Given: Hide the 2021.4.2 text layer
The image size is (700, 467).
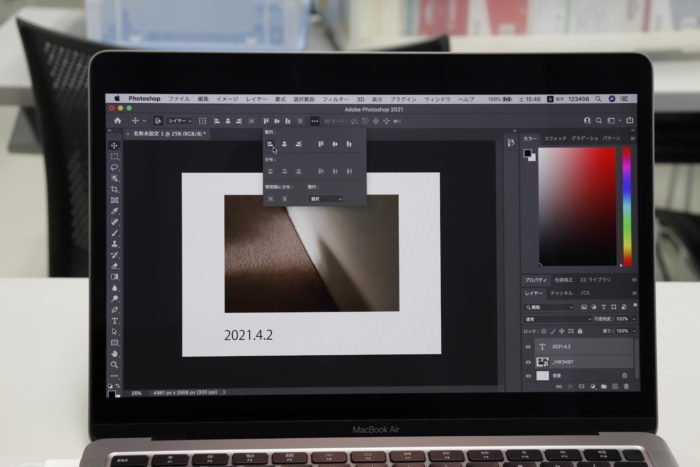Looking at the screenshot, I should (x=527, y=346).
